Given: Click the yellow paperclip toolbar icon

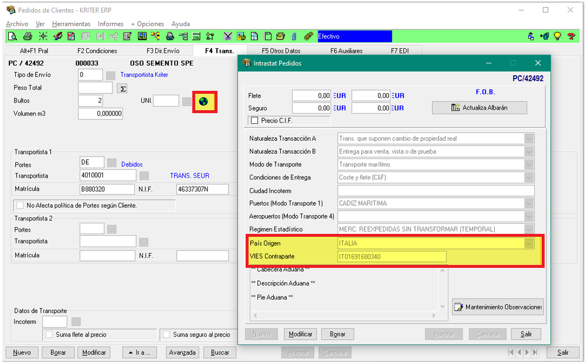Looking at the screenshot, I should point(308,36).
